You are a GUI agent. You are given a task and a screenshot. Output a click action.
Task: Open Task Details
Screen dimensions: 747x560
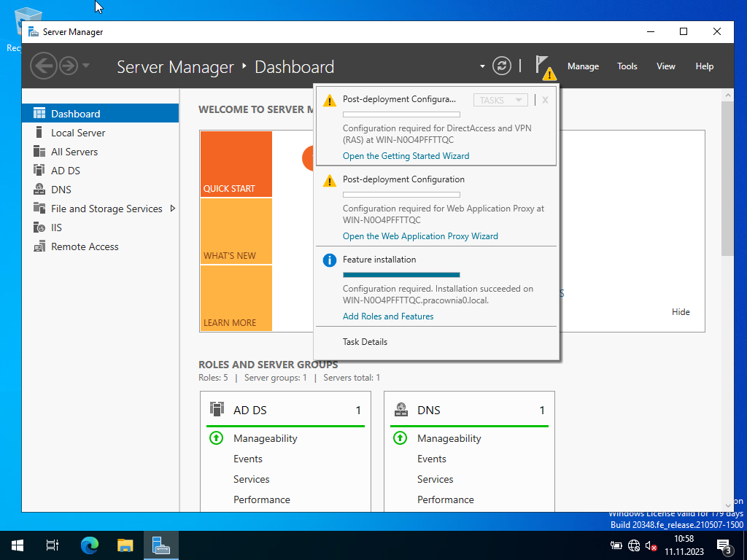pos(365,342)
